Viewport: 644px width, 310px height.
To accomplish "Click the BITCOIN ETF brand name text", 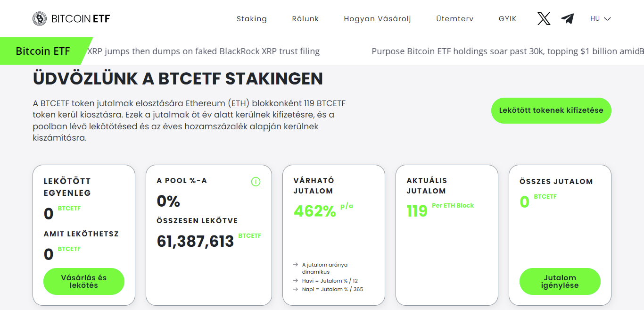I will [81, 19].
